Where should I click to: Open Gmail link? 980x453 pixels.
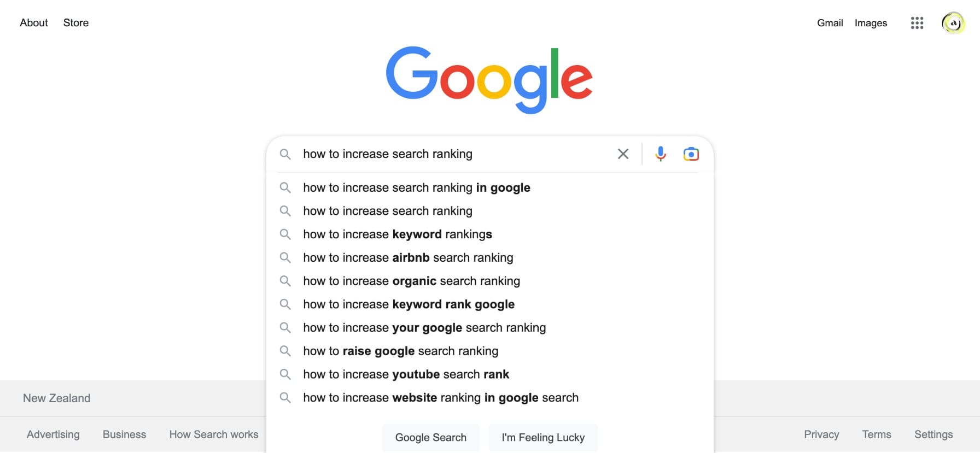tap(830, 23)
